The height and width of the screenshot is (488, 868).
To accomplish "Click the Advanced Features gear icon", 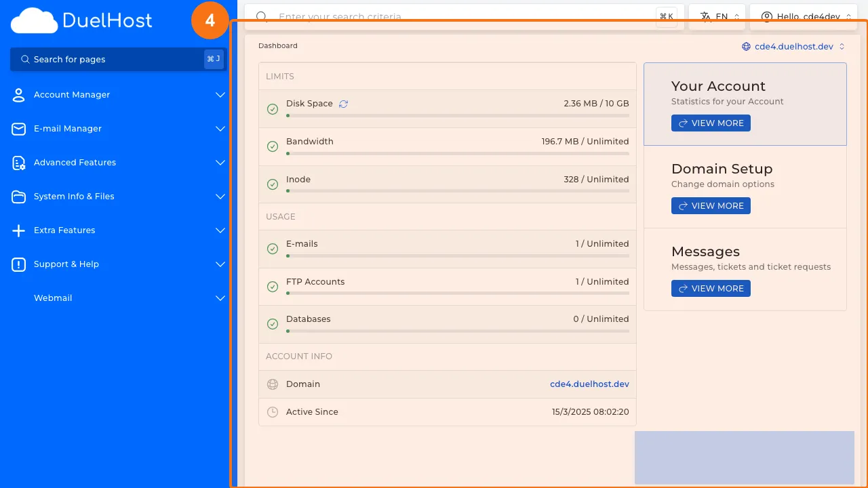I will [x=18, y=163].
